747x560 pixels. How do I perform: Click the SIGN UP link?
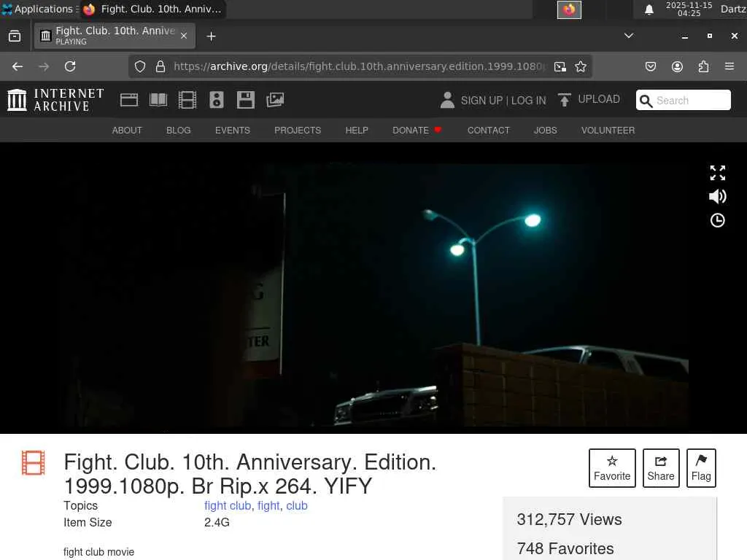coord(481,101)
